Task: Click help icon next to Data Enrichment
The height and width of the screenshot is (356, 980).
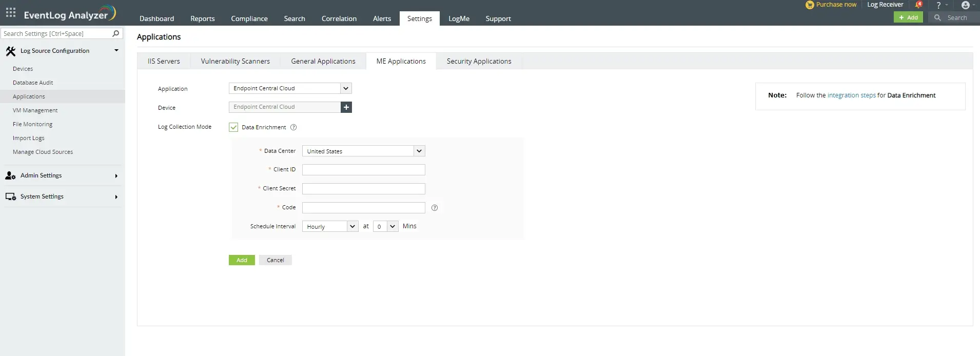Action: tap(293, 127)
